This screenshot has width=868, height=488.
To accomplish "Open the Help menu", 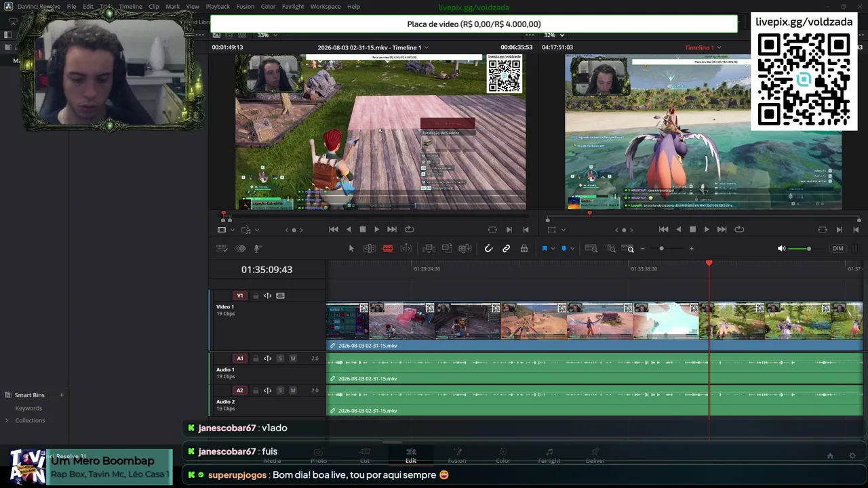I will pyautogui.click(x=353, y=7).
